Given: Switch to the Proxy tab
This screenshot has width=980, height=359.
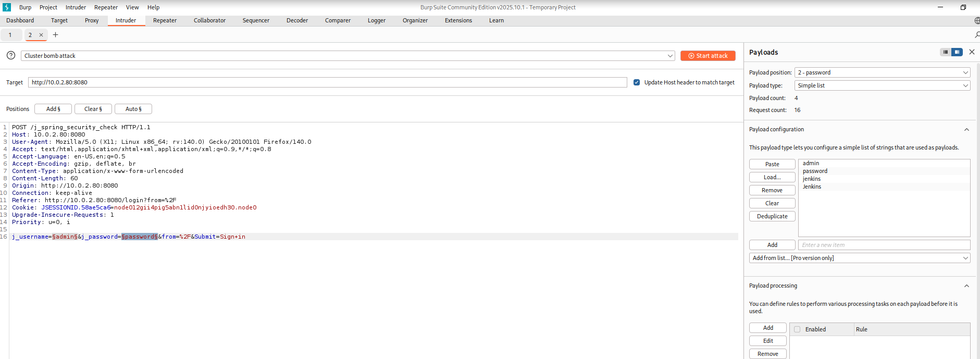Looking at the screenshot, I should pos(92,21).
